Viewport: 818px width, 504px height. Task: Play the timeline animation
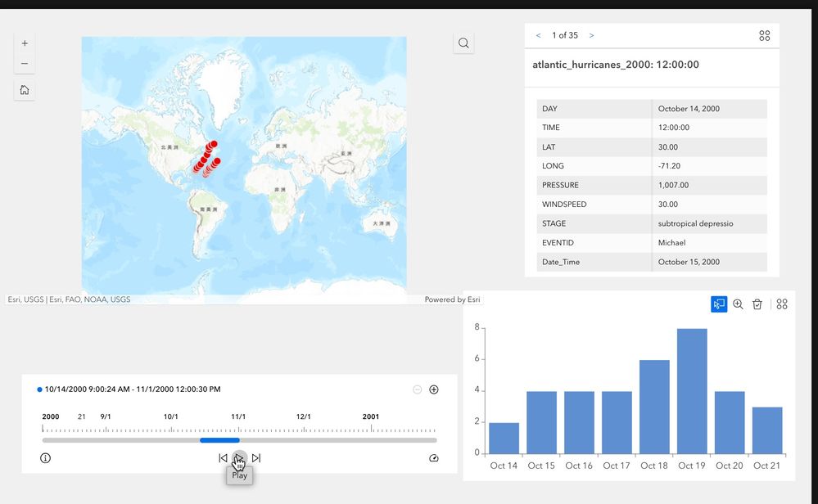239,458
